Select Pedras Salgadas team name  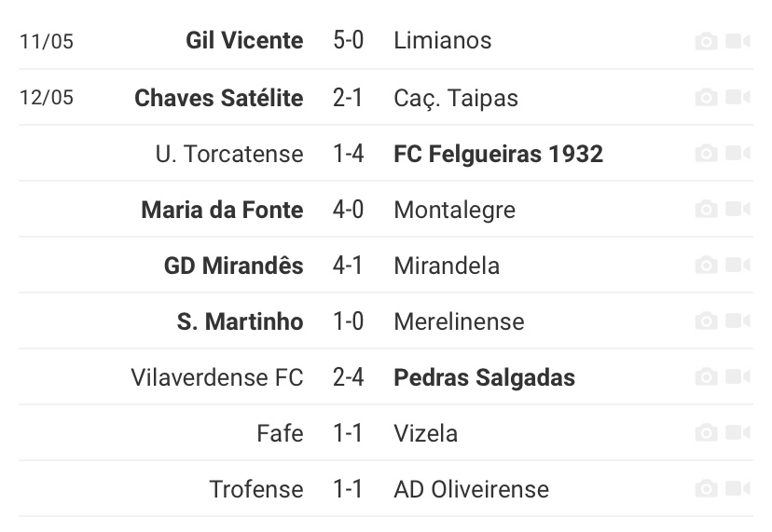(x=485, y=378)
